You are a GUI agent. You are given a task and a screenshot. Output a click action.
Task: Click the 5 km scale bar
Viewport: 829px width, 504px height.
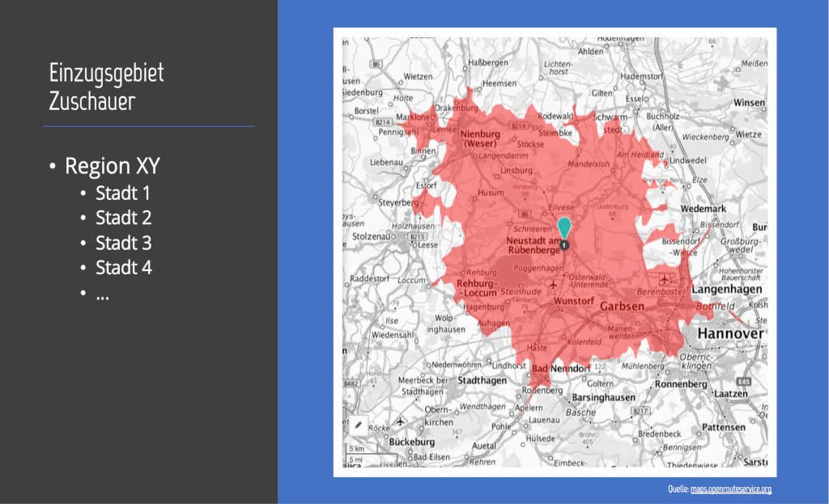tap(356, 449)
